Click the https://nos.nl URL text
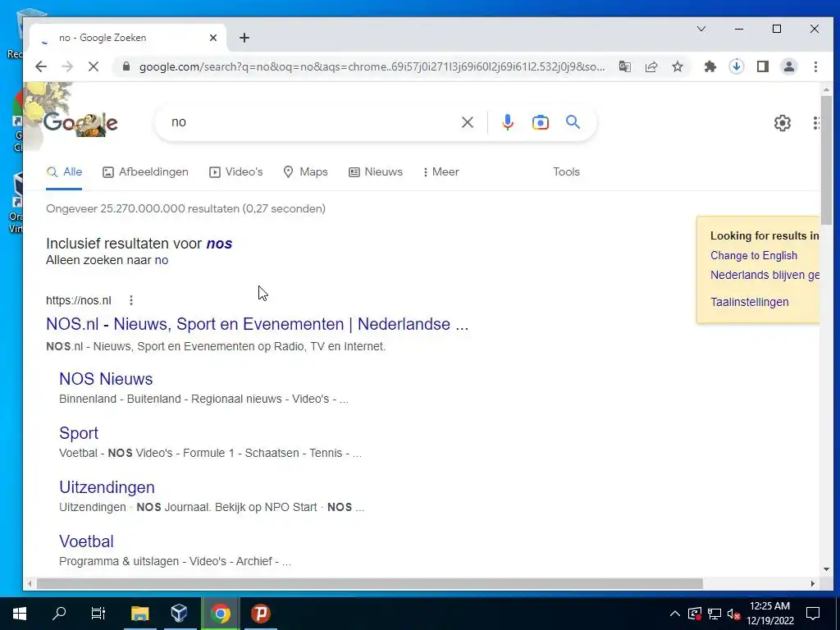 [x=79, y=300]
